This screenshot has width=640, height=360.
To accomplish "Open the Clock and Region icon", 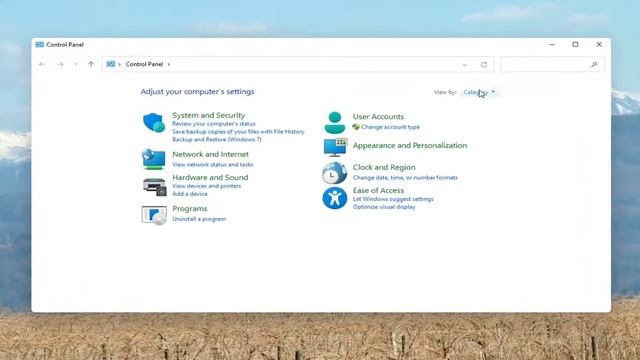I will [334, 173].
